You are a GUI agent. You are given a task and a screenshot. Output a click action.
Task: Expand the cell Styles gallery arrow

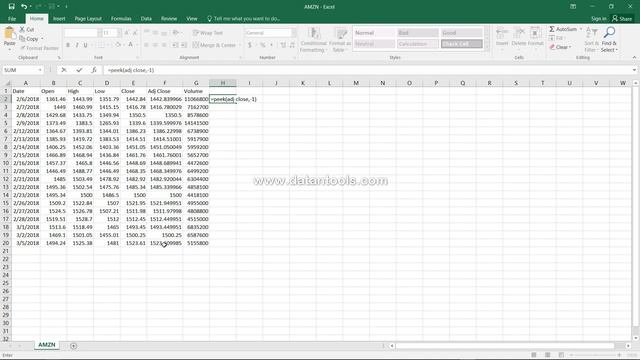point(487,47)
